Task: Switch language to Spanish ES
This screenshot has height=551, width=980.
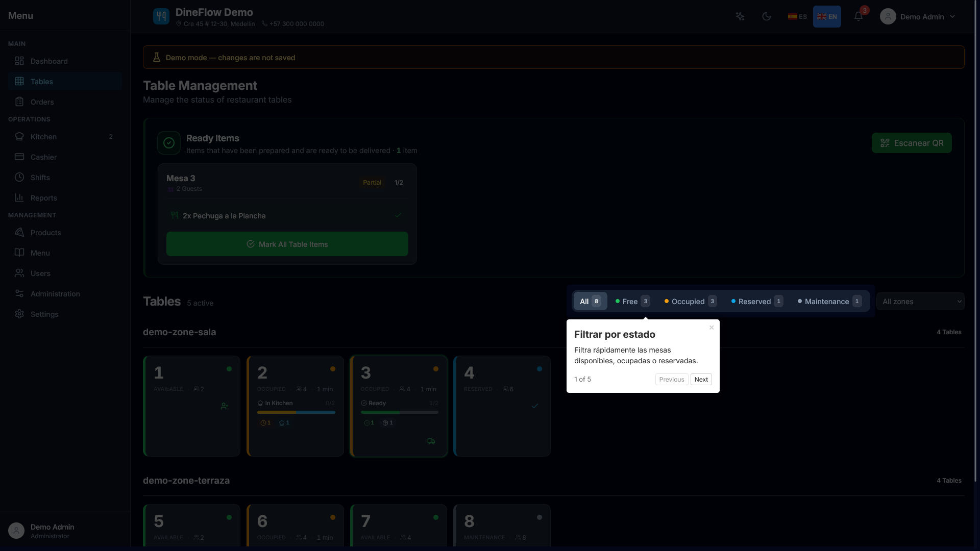Action: pos(797,16)
